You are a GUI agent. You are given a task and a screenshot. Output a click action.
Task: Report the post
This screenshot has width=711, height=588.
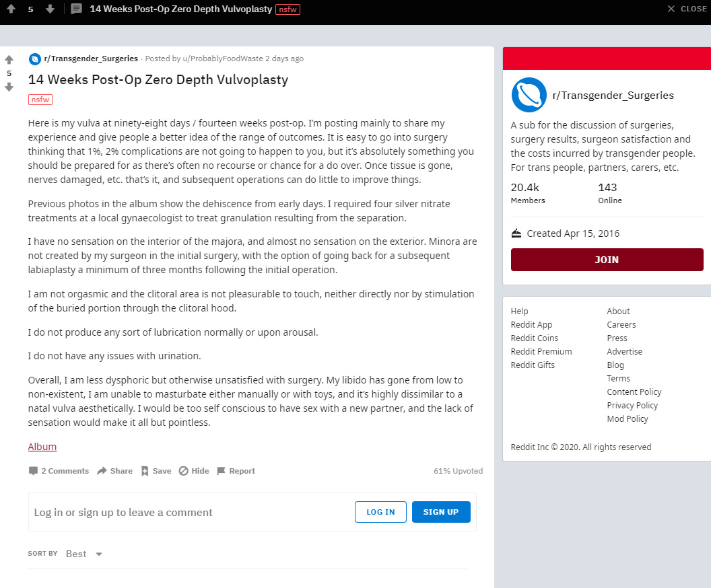[x=236, y=471]
